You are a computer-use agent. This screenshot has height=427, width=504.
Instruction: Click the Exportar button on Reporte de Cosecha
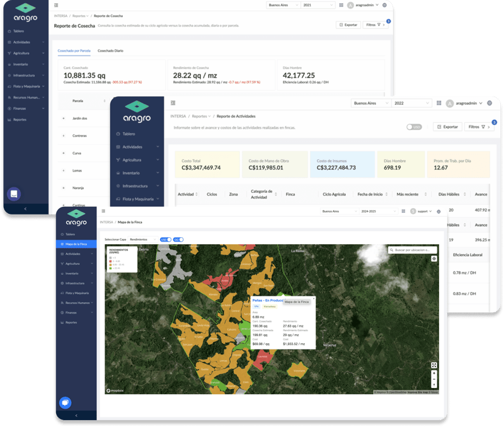point(349,23)
